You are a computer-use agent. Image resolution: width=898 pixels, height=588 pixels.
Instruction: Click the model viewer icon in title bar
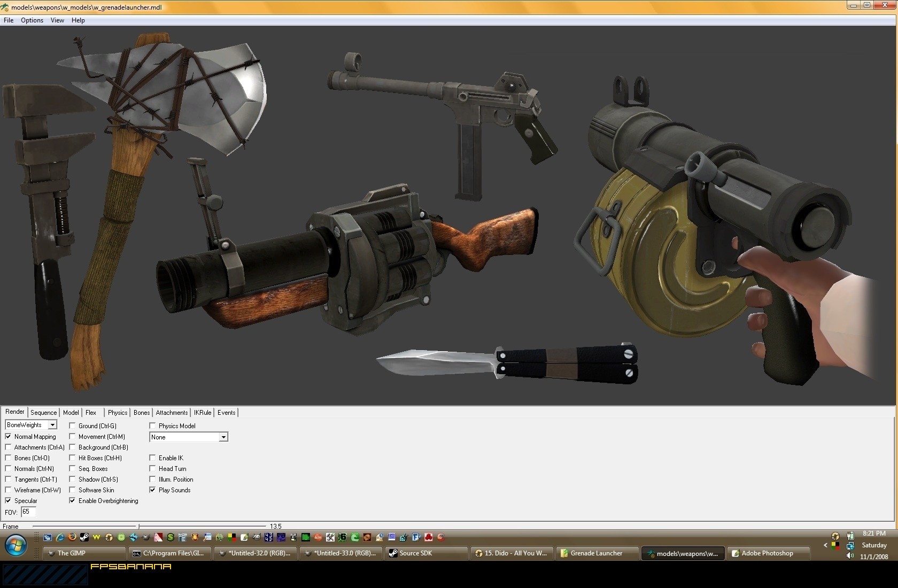click(5, 7)
